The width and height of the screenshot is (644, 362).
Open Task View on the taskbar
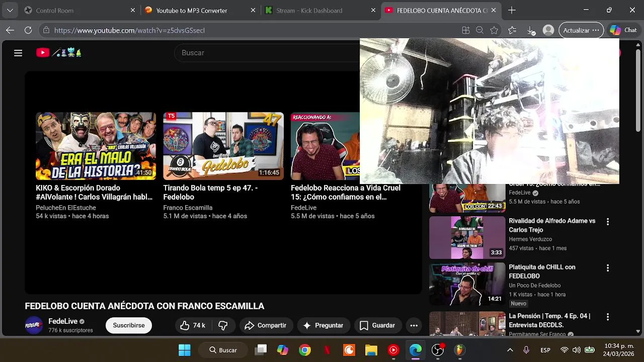pyautogui.click(x=261, y=350)
